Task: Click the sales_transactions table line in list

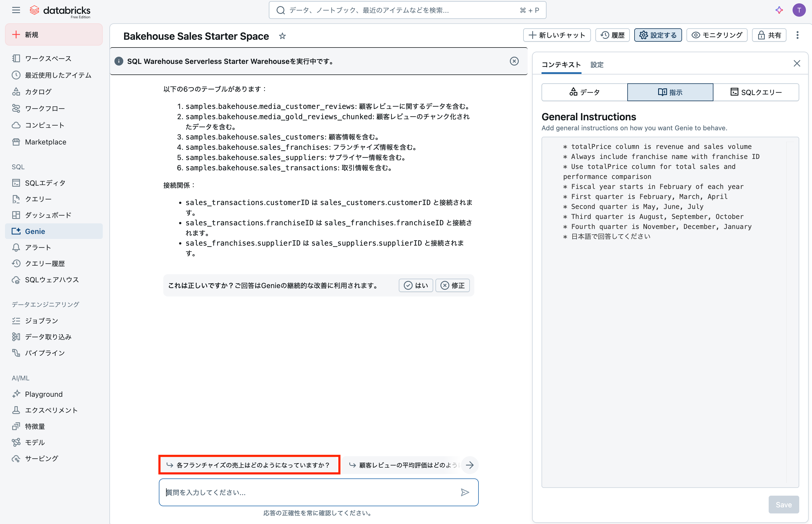Action: pyautogui.click(x=289, y=168)
